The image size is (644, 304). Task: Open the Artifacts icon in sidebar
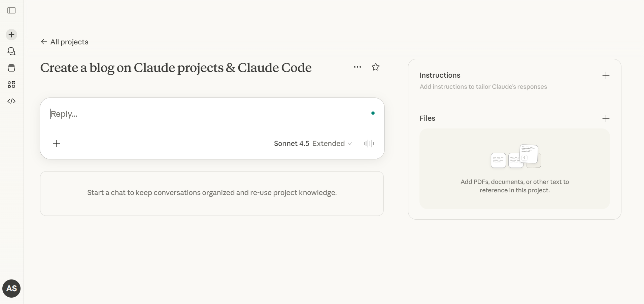click(11, 84)
